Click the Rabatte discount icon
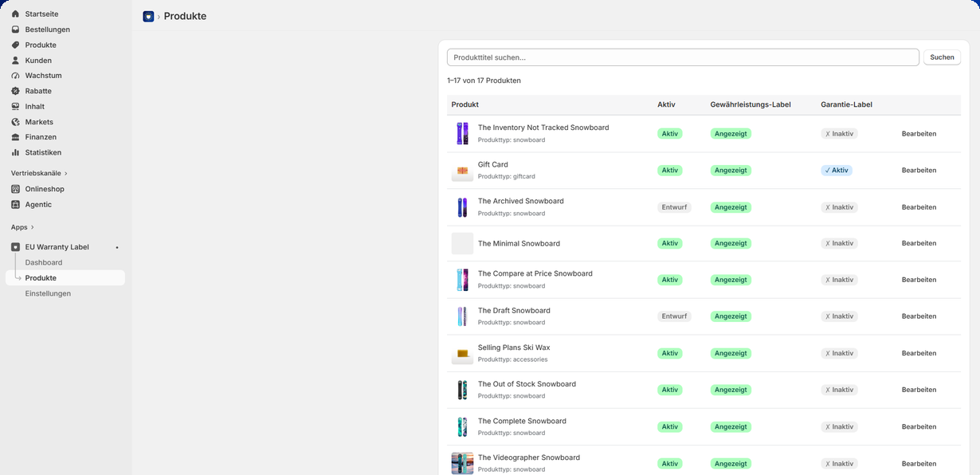This screenshot has width=980, height=475. (x=16, y=91)
